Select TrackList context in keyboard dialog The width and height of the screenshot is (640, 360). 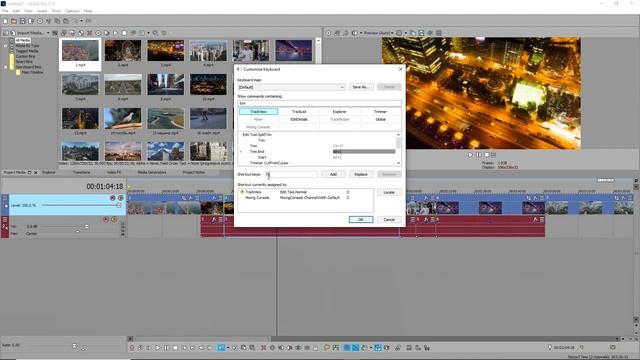(299, 111)
